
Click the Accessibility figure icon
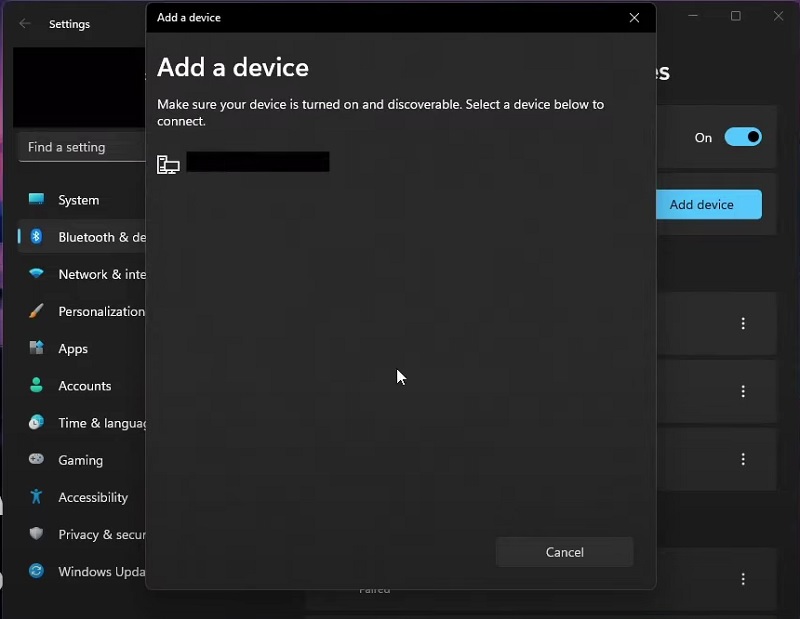(x=36, y=497)
